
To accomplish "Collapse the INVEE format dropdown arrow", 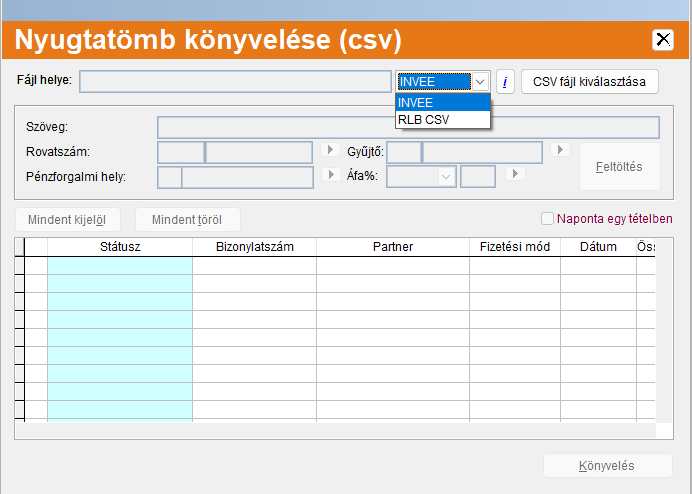I will [481, 82].
